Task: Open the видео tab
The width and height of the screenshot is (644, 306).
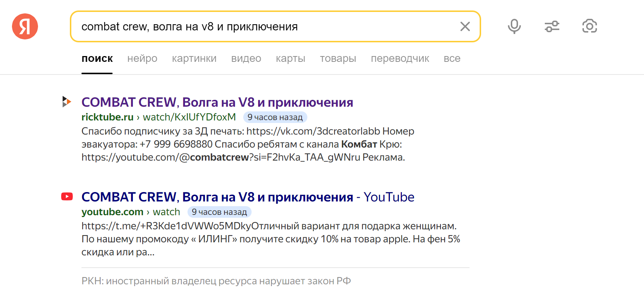Action: click(x=246, y=59)
